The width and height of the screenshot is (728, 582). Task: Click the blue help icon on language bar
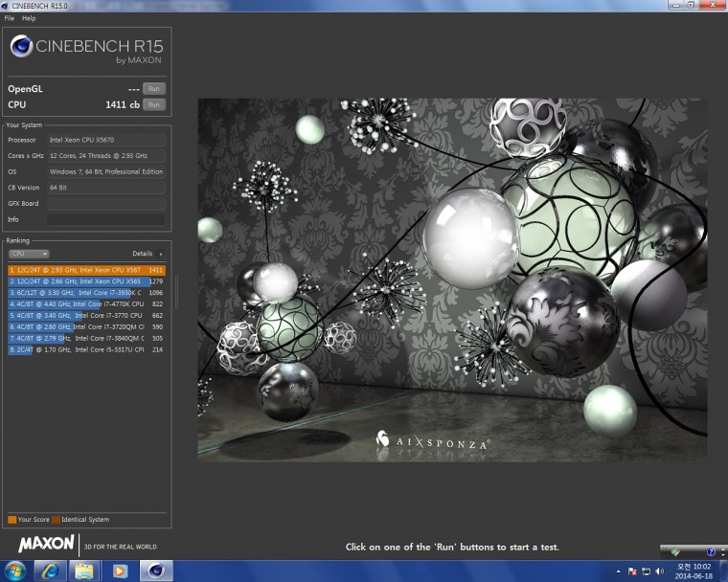click(x=711, y=551)
